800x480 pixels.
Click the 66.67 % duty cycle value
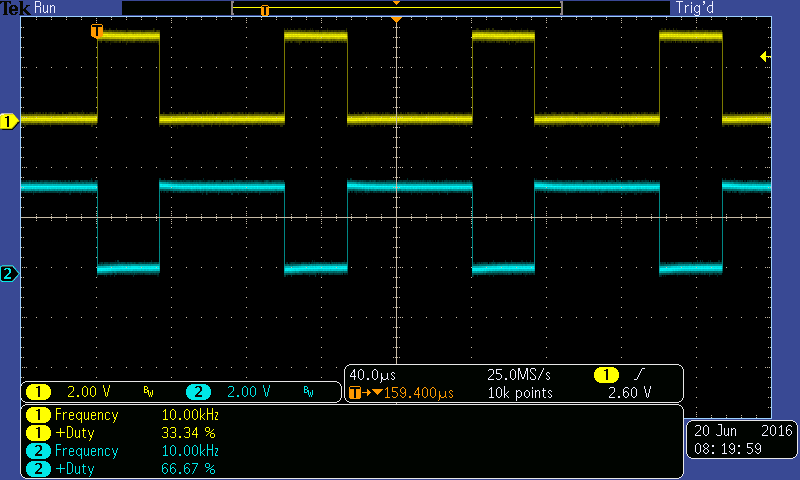[x=188, y=469]
